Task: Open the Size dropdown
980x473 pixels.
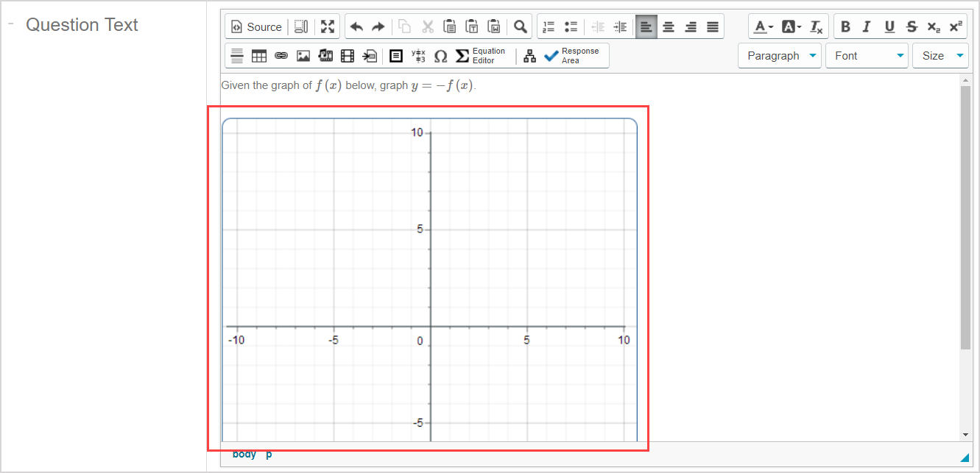Action: (940, 55)
